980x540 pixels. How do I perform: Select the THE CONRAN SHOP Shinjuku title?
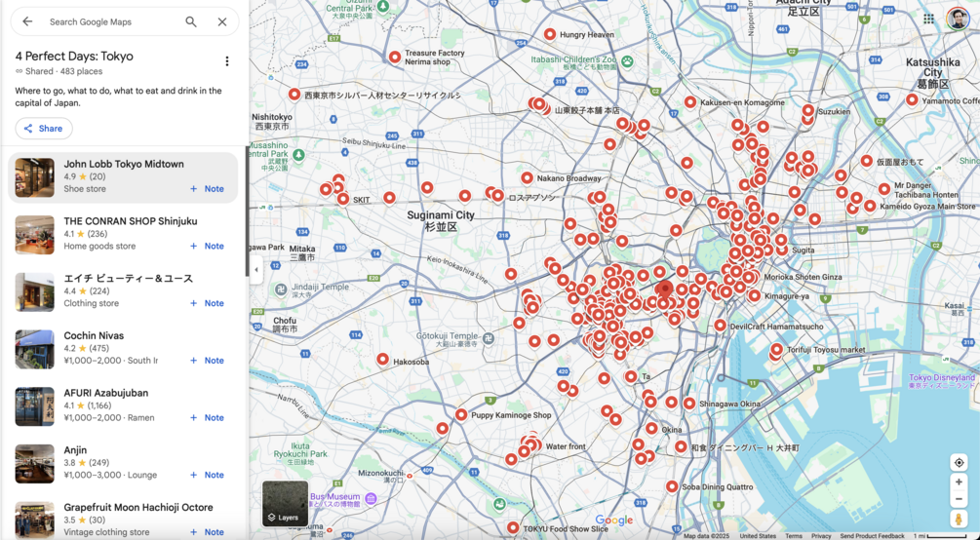(x=131, y=221)
